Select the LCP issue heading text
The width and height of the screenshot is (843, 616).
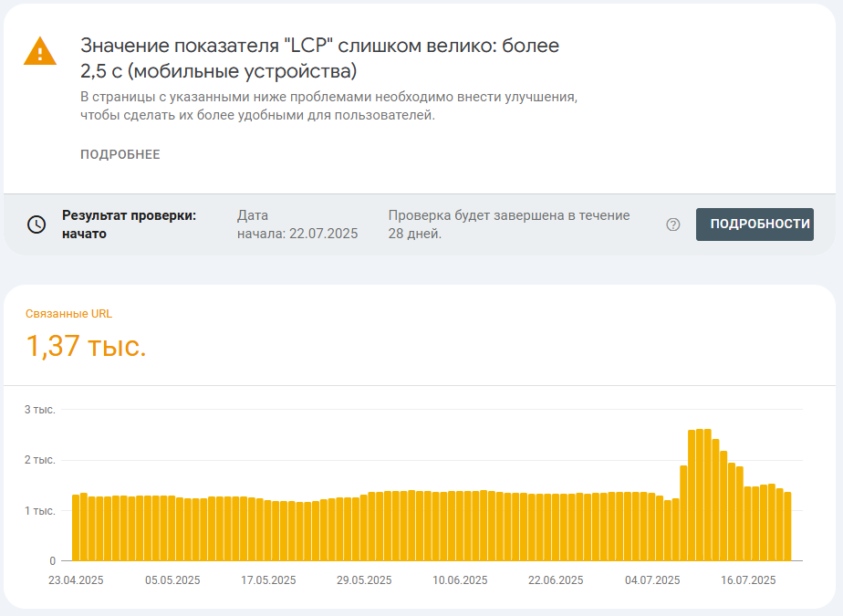(x=320, y=58)
